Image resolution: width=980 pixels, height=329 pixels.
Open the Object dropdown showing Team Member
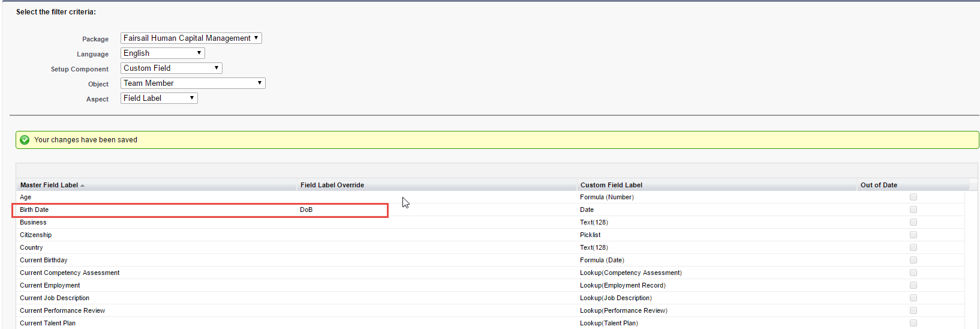click(x=193, y=83)
